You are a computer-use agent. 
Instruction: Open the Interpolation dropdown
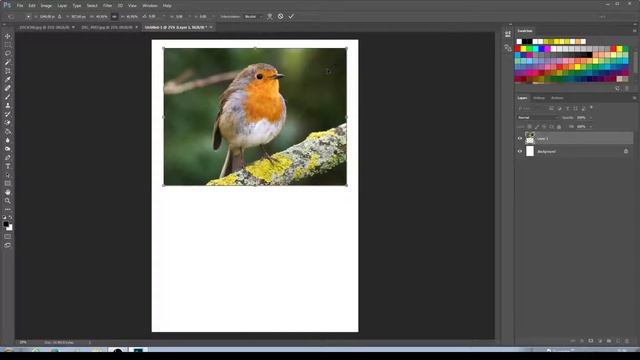253,17
